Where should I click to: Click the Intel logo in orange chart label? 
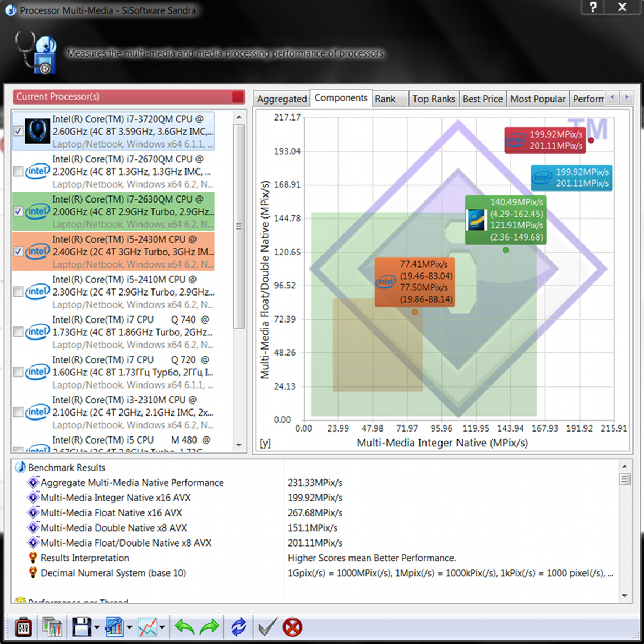385,282
